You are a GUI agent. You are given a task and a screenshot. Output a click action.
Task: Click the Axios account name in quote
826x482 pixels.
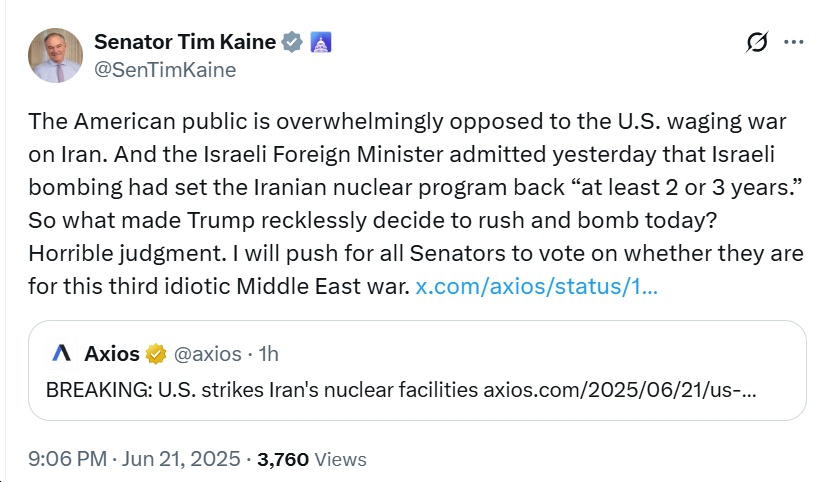click(x=112, y=354)
